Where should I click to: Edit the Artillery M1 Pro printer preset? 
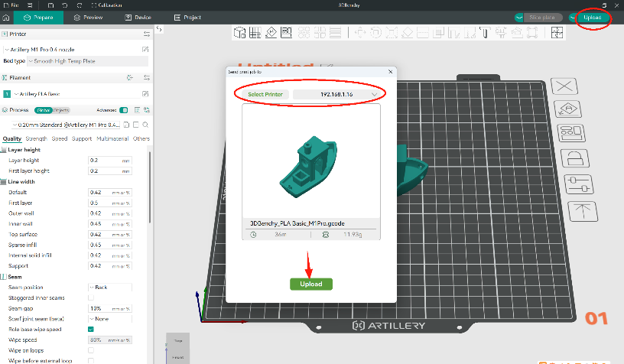[145, 50]
